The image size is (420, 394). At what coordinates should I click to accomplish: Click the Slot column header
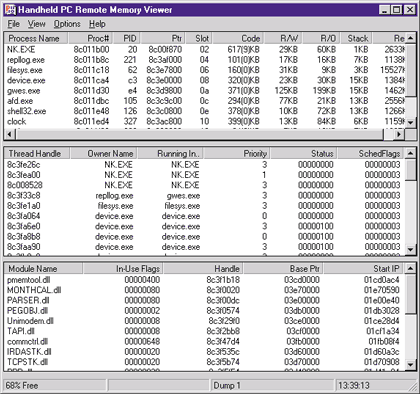coord(199,38)
